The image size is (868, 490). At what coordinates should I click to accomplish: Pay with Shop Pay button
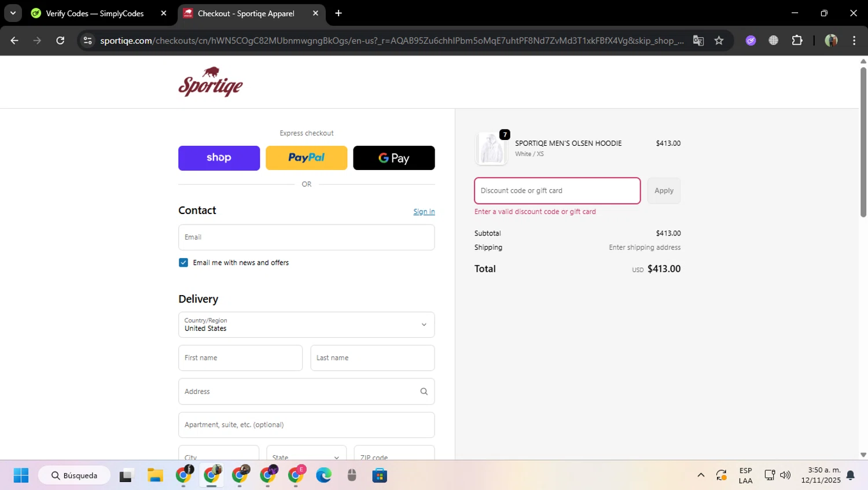[219, 158]
